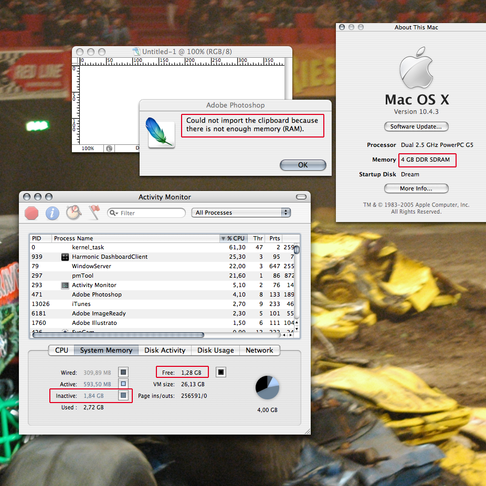Viewport: 486px width, 486px height.
Task: Click the horizontal ruler in Untitled-1
Action: tap(182, 62)
